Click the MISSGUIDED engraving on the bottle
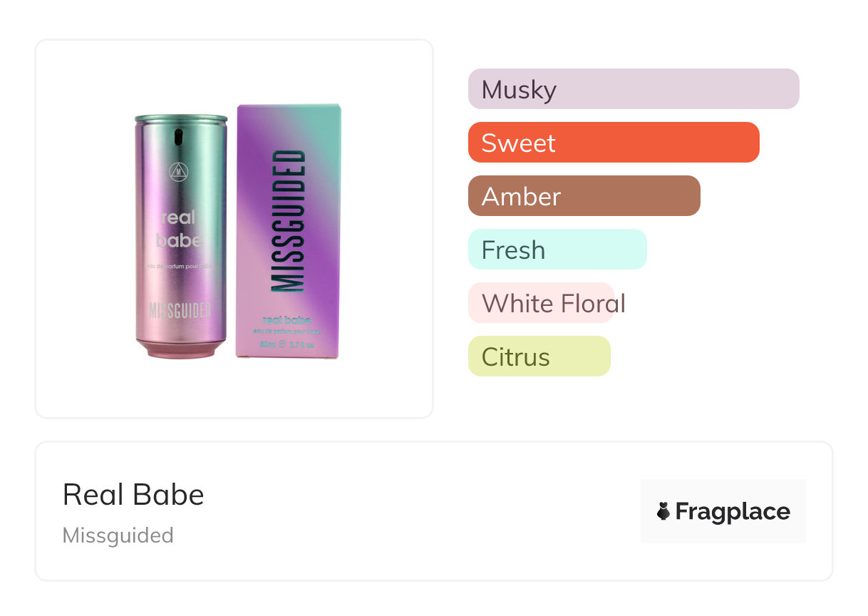This screenshot has width=868, height=616. (180, 311)
